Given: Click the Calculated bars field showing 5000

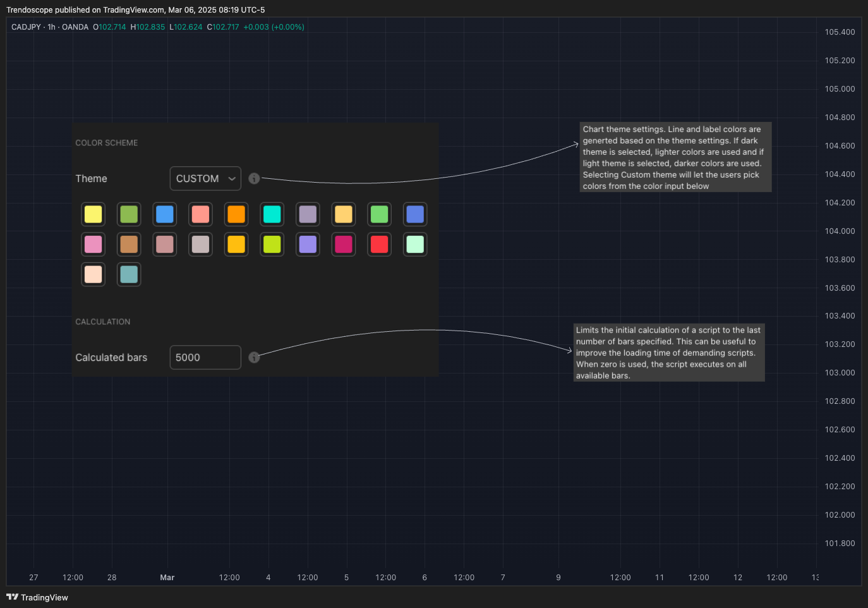Looking at the screenshot, I should coord(205,358).
